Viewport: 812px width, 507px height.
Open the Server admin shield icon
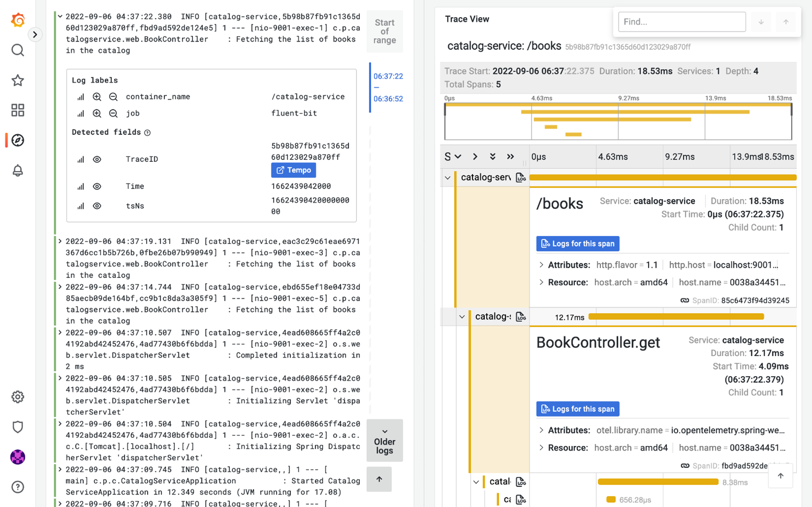click(18, 427)
